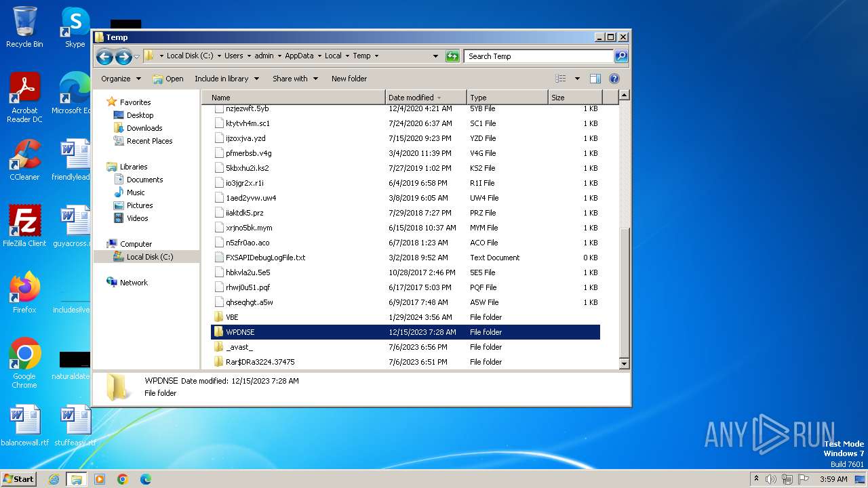Click the volume tray icon

pyautogui.click(x=771, y=479)
